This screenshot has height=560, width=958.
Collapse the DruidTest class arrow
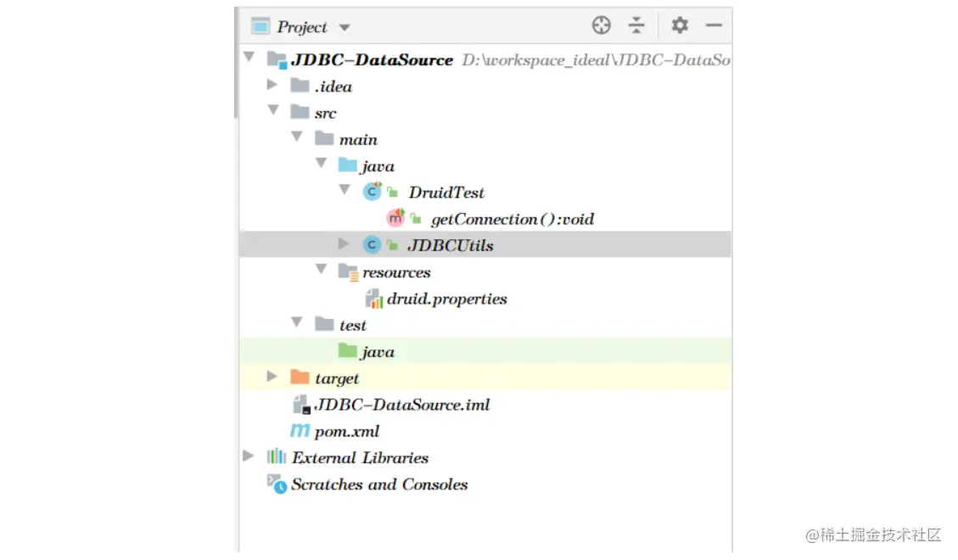[x=345, y=190]
